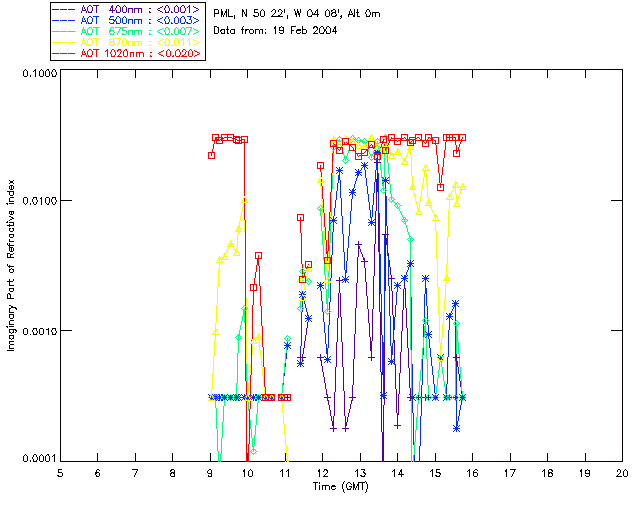Click the 'Time (GMT)' x-axis title
Viewport: 640px width, 512px height.
click(340, 487)
